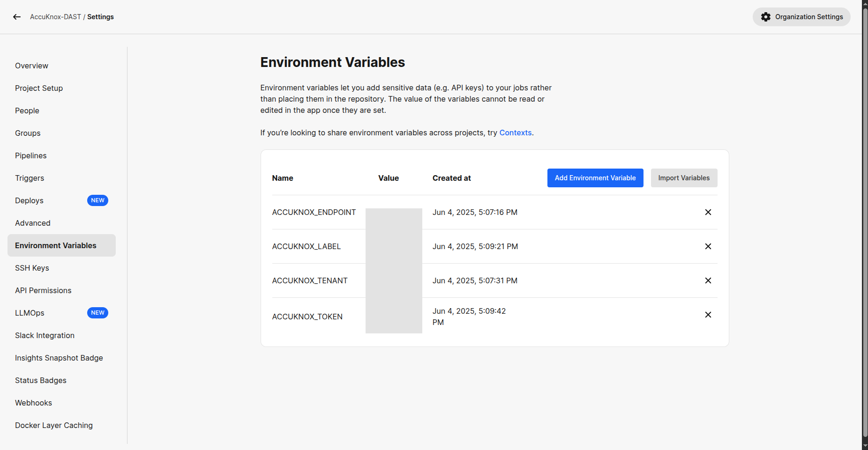Click ACCUKNOX_TENANT variable name
Image resolution: width=868 pixels, height=450 pixels.
pos(310,280)
